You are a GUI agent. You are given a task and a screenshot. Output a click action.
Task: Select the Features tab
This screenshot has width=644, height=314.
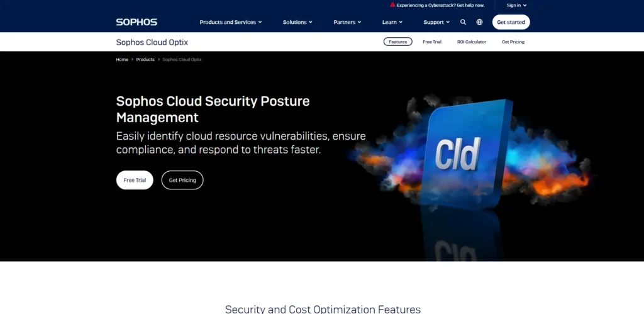(397, 42)
